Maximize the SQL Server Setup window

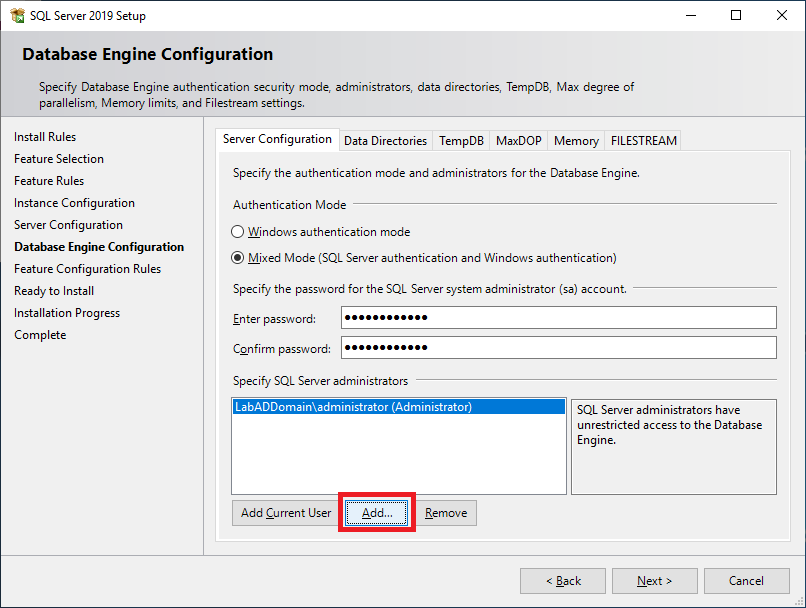736,15
